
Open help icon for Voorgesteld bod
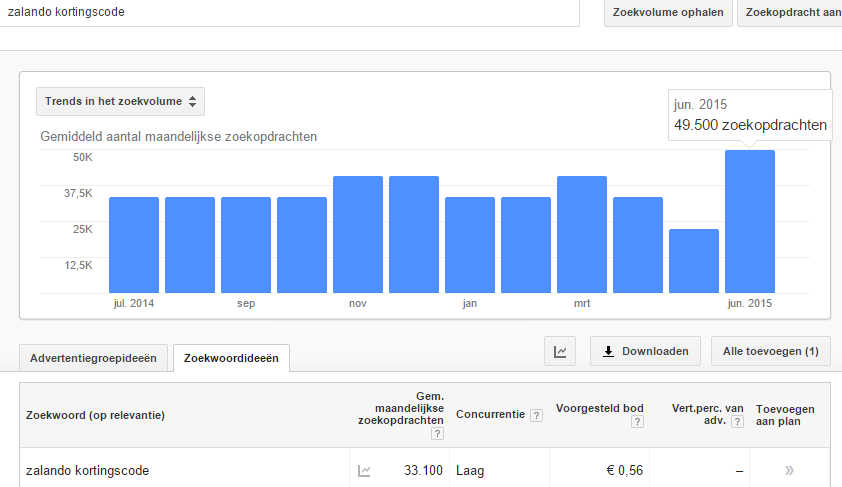click(637, 421)
